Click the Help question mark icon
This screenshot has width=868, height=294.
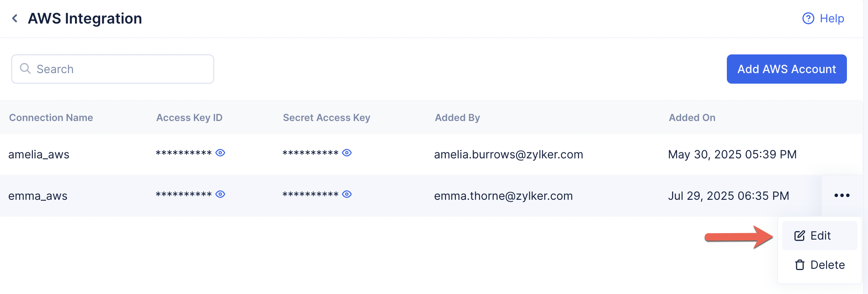click(808, 18)
